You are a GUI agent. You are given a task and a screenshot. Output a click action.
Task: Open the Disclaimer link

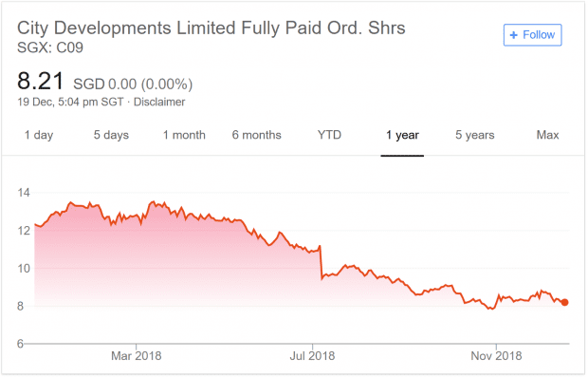click(x=159, y=102)
